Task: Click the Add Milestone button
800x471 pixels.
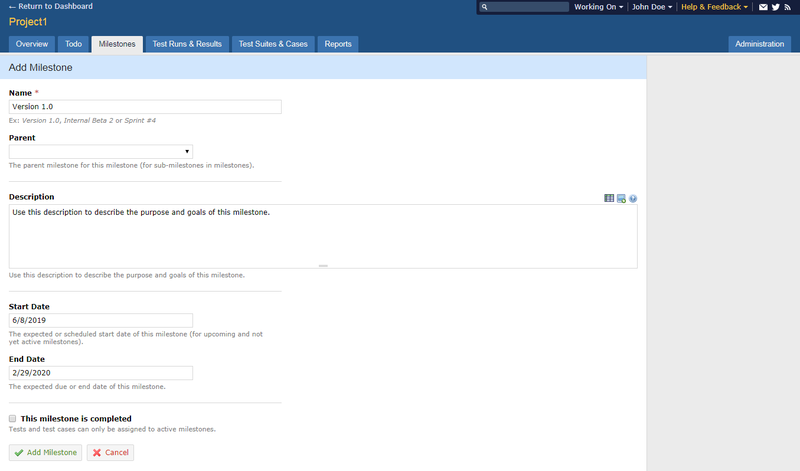Action: click(x=45, y=453)
